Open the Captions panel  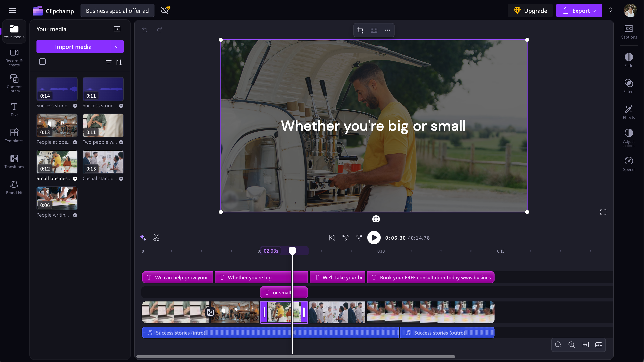628,32
